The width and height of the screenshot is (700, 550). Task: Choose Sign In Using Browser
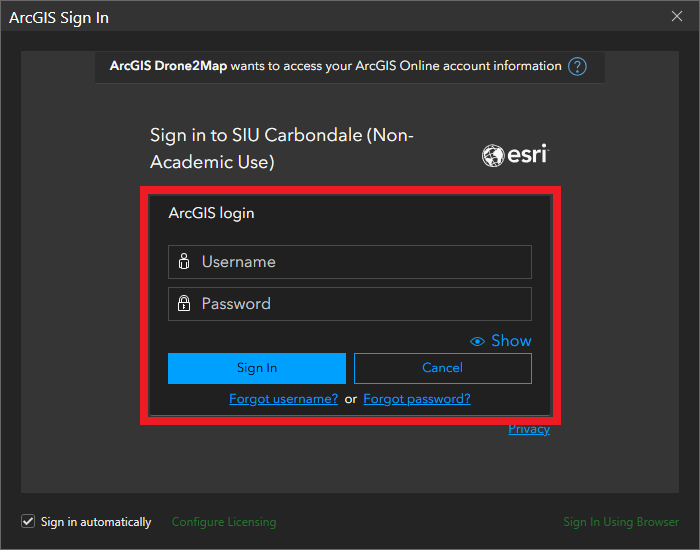pos(620,522)
